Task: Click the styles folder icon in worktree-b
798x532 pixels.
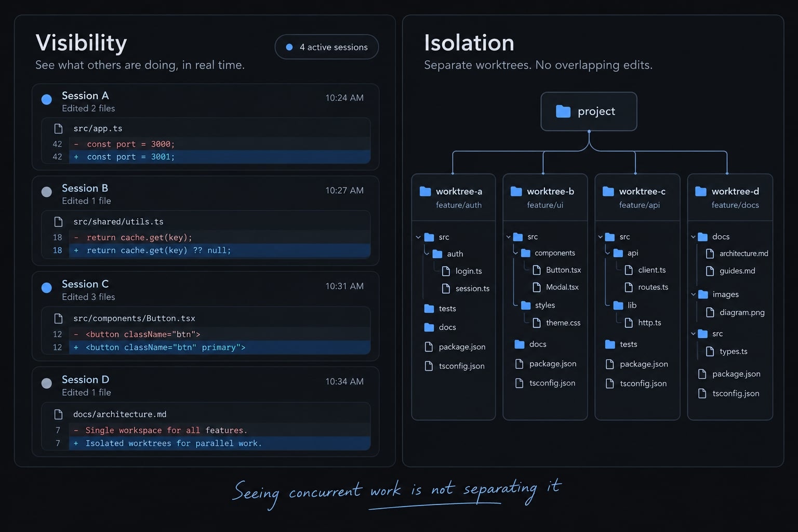Action: tap(526, 305)
